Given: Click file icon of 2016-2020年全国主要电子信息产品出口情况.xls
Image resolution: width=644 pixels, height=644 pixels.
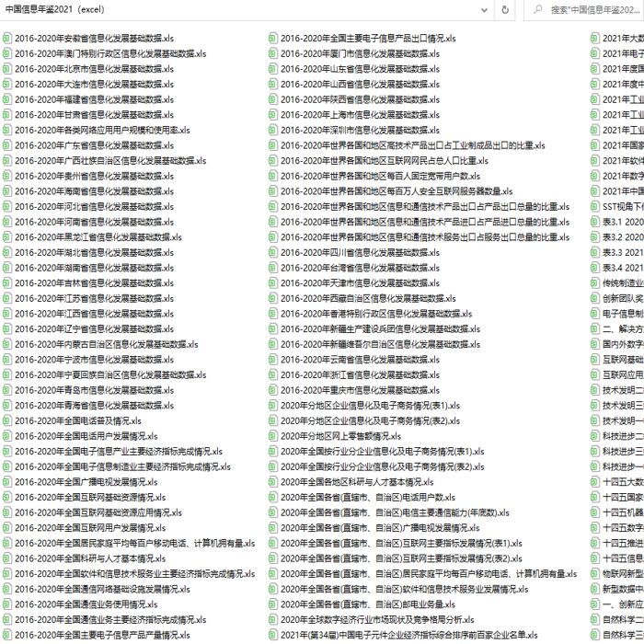Looking at the screenshot, I should 272,39.
